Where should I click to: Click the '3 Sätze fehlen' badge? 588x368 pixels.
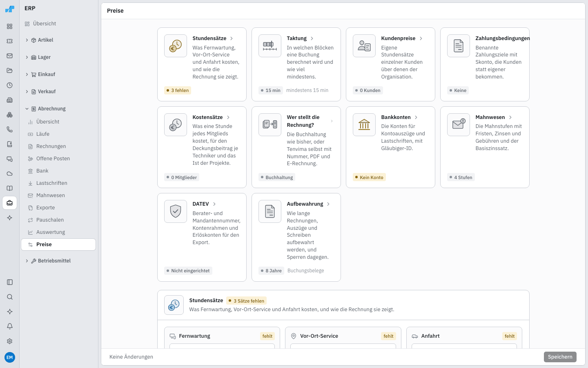pyautogui.click(x=247, y=301)
